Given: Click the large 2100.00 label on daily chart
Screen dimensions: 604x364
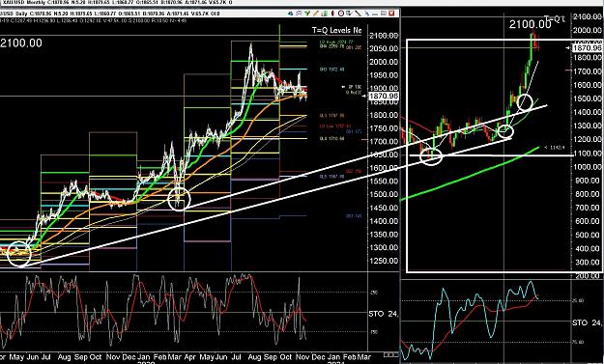Looking at the screenshot, I should pos(21,42).
